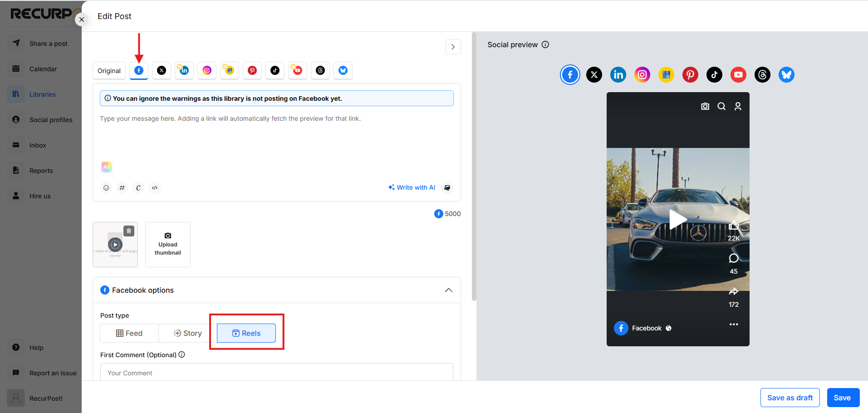Click the message text area
The width and height of the screenshot is (868, 413).
click(276, 134)
